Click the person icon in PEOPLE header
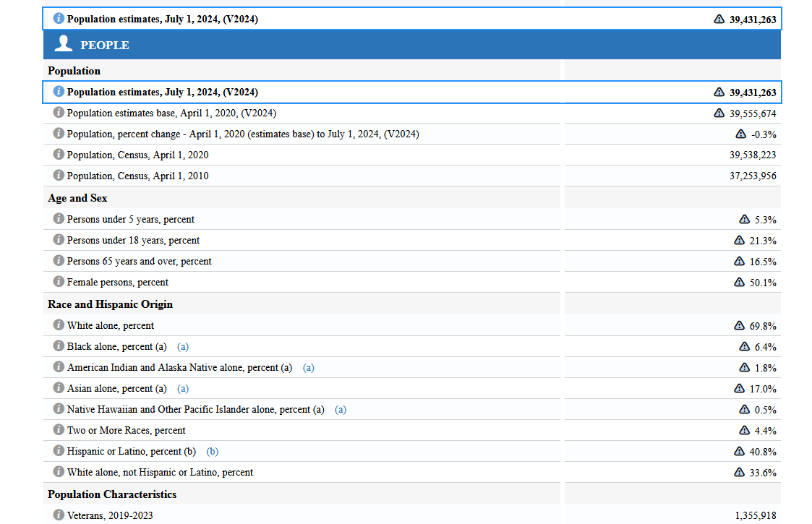Image resolution: width=812 pixels, height=524 pixels. (x=64, y=44)
